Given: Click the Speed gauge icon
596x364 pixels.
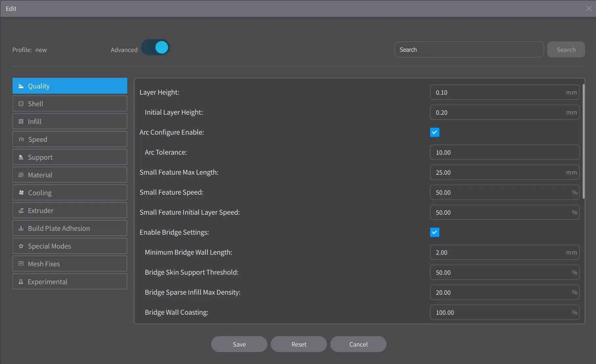Looking at the screenshot, I should [21, 139].
